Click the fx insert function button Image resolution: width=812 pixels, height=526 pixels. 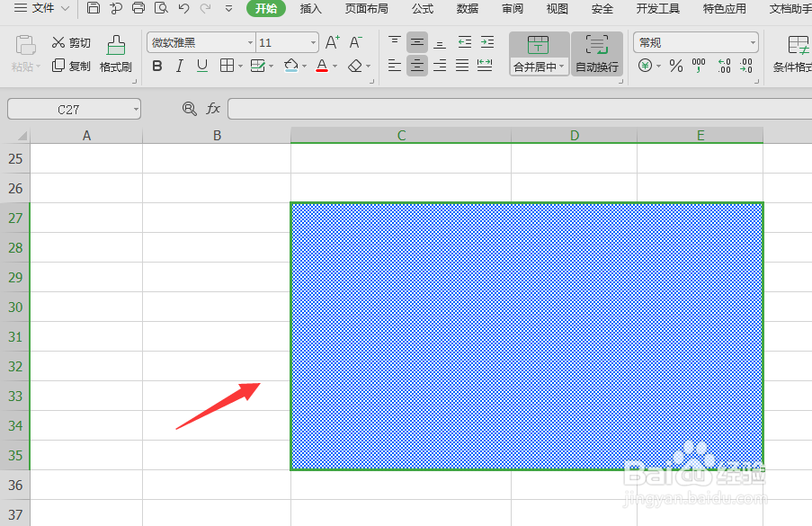(213, 108)
